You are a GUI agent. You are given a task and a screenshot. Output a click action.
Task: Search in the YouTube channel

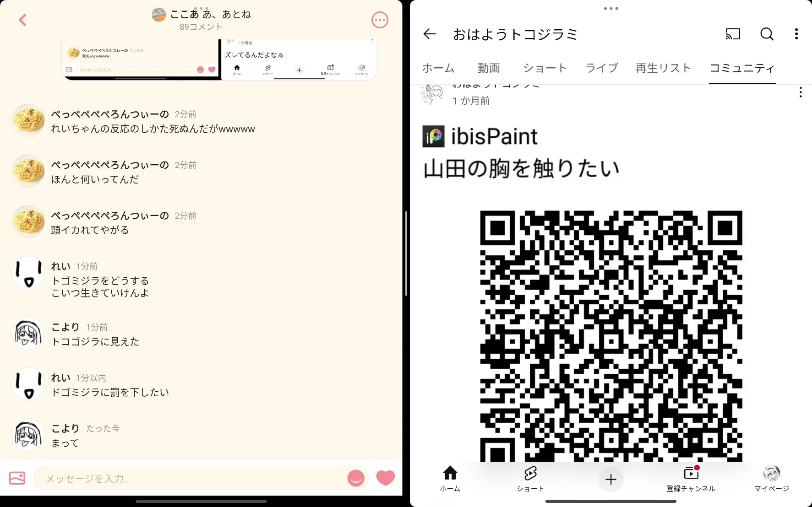767,34
